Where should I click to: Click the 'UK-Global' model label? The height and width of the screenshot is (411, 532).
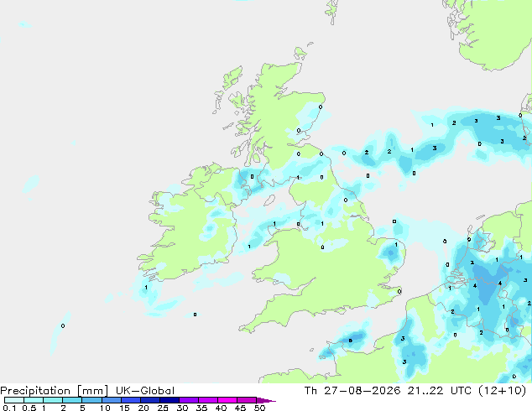tap(145, 391)
